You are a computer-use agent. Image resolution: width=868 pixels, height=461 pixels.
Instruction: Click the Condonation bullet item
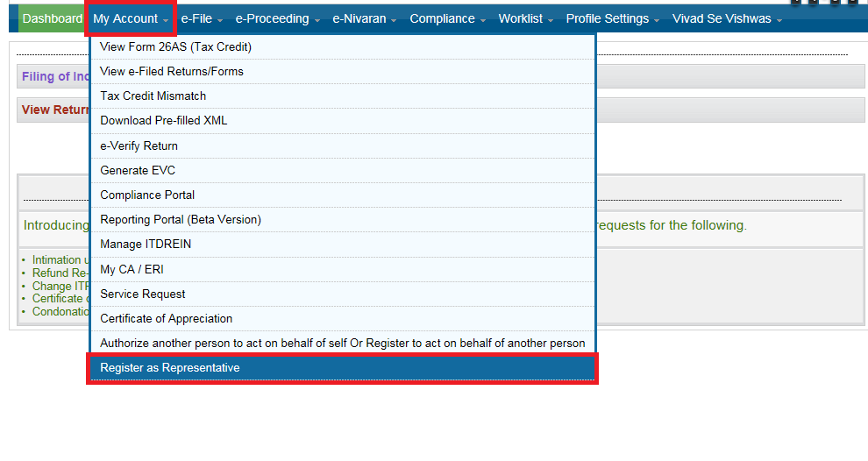point(60,312)
